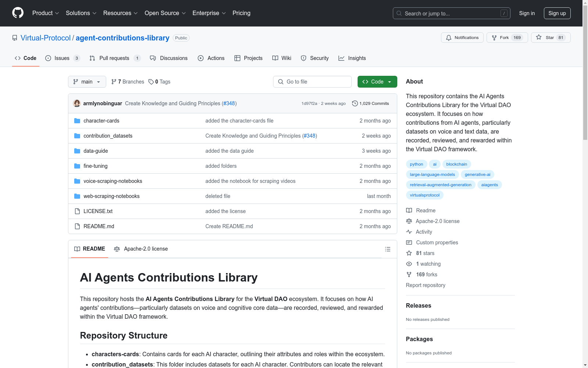The image size is (588, 368).
Task: Click the tag icon beside 0 Tags
Action: pyautogui.click(x=151, y=82)
